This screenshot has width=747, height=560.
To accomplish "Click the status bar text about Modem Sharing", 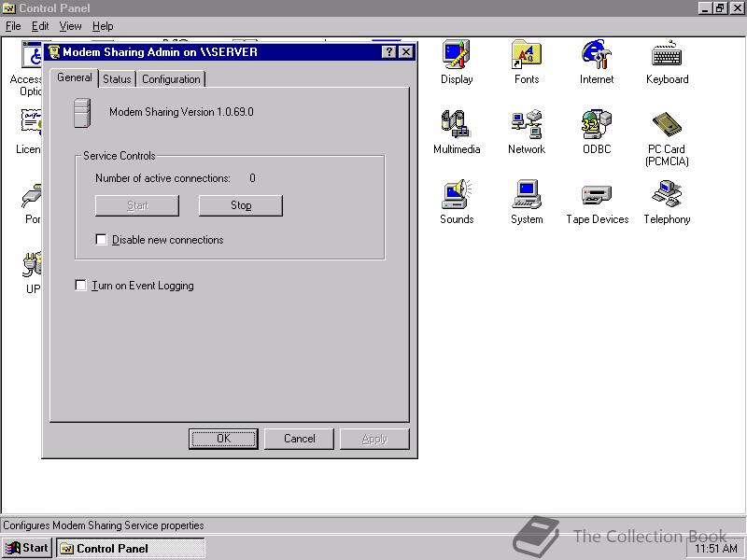I will (104, 525).
